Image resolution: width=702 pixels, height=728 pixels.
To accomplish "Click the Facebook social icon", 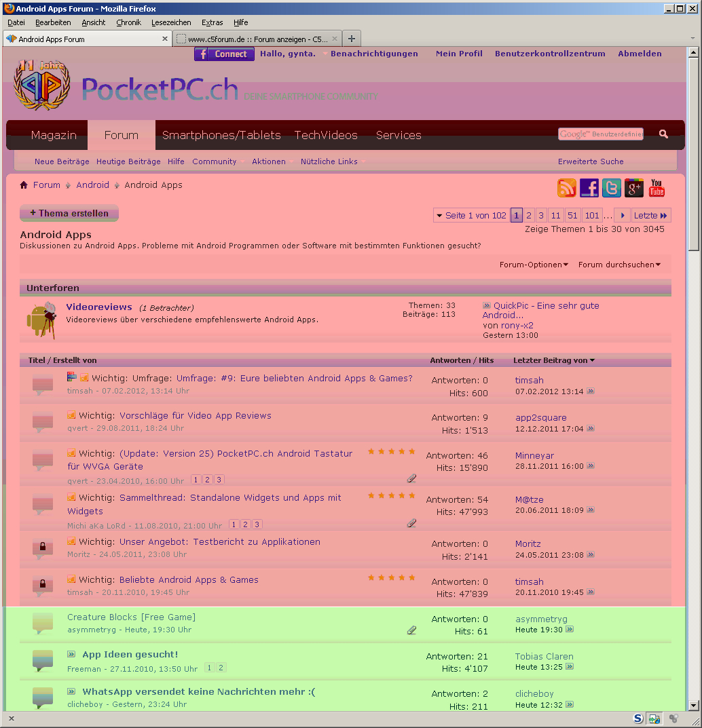I will click(x=589, y=188).
